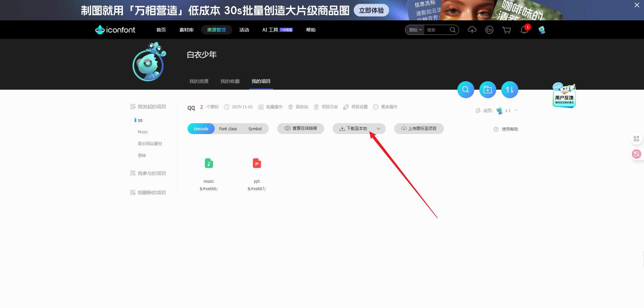Screen dimensions: 644x308
Task: Switch language with the En icon
Action: pos(489,30)
